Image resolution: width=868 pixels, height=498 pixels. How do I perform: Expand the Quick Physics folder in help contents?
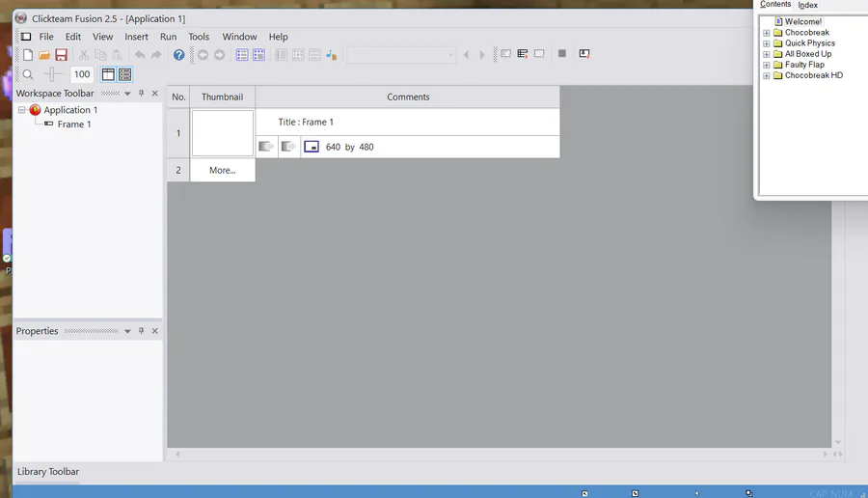click(x=767, y=43)
